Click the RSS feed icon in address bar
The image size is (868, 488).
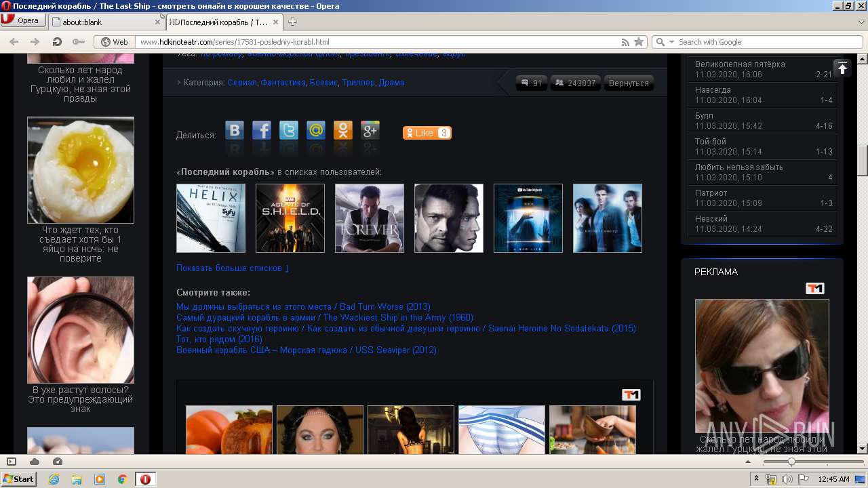click(x=625, y=41)
